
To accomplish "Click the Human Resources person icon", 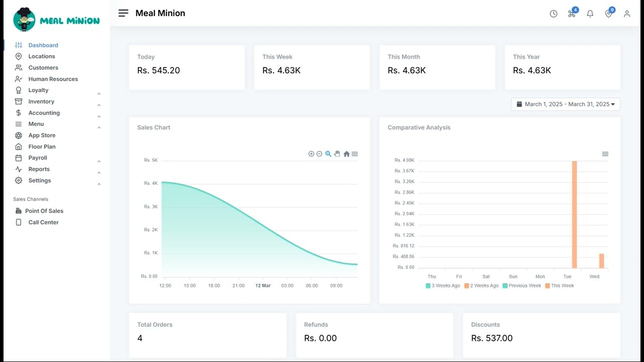I will click(19, 79).
